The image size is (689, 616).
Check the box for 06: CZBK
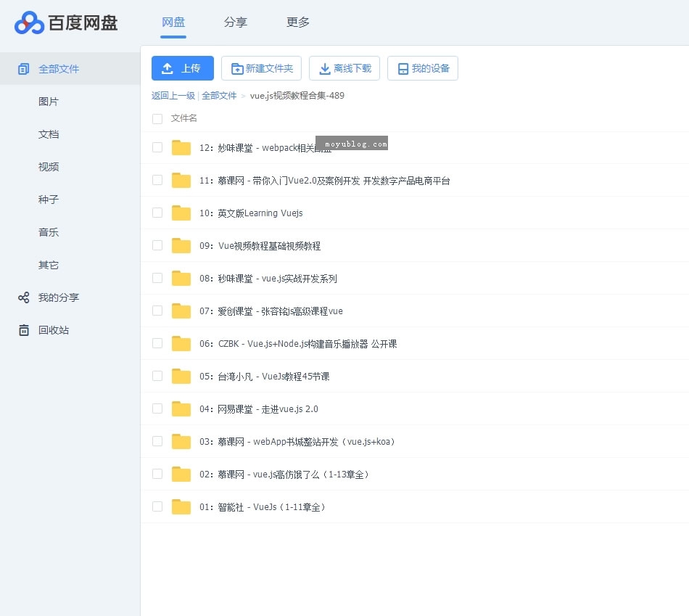[x=157, y=343]
